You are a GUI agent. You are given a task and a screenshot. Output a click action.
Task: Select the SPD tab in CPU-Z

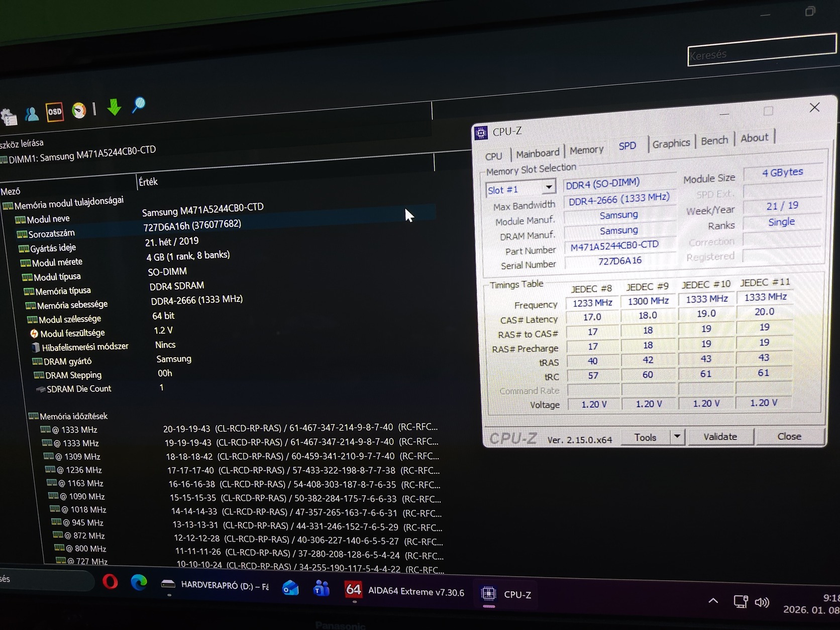pos(627,146)
